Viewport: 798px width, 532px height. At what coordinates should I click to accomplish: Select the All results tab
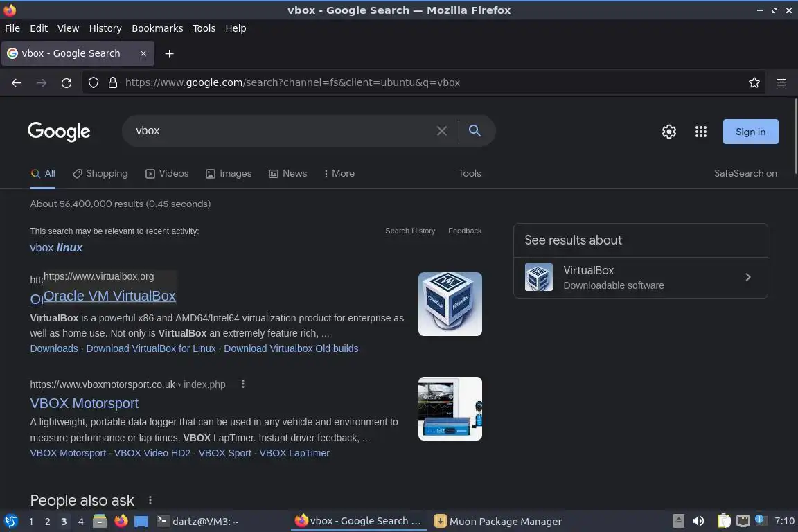coord(43,174)
